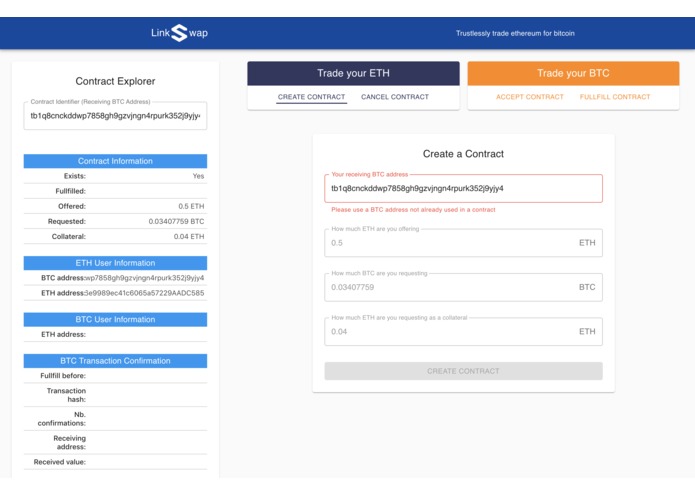Click the BTC requesting amount field
Image resolution: width=695 pixels, height=494 pixels.
click(463, 287)
